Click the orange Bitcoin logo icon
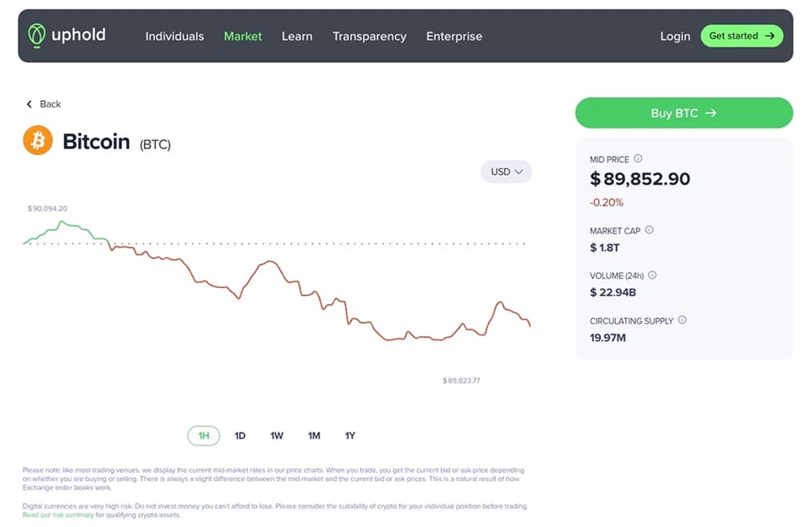812x527 pixels. [x=38, y=140]
